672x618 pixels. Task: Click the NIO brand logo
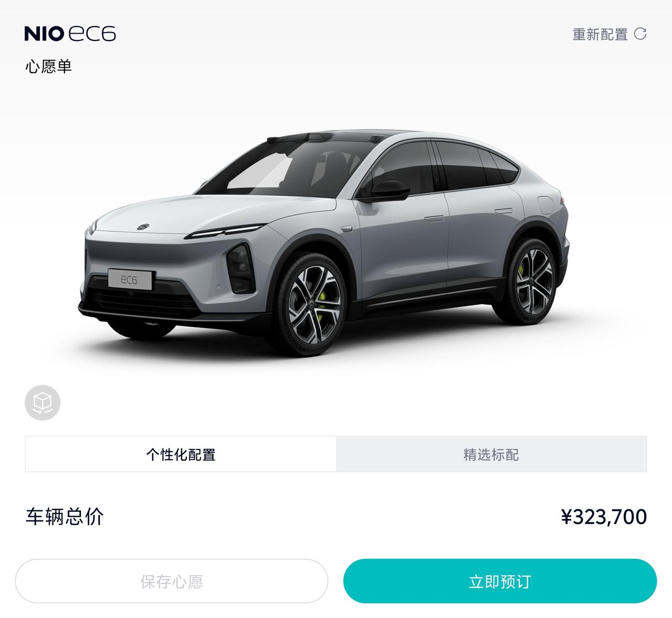pyautogui.click(x=44, y=34)
